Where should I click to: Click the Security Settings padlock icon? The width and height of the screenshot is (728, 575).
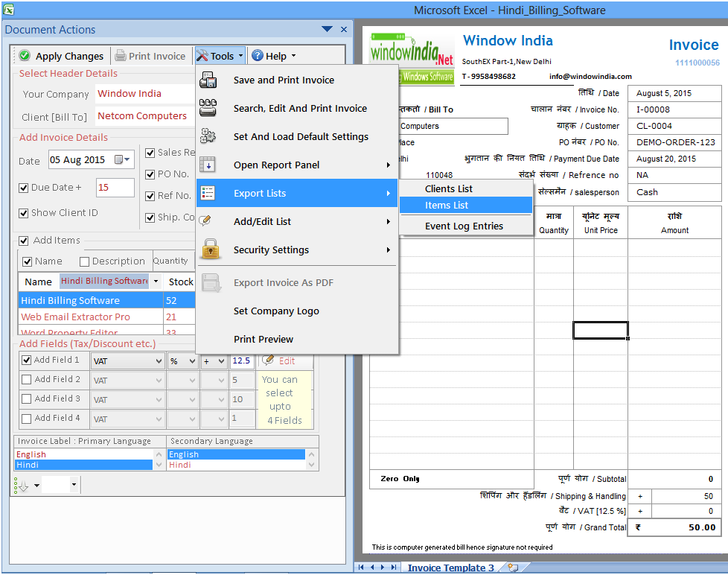[211, 249]
